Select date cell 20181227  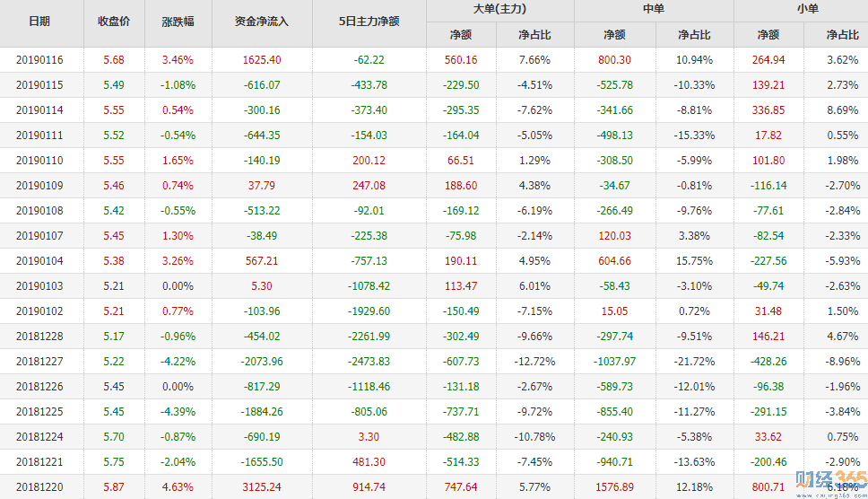(39, 362)
